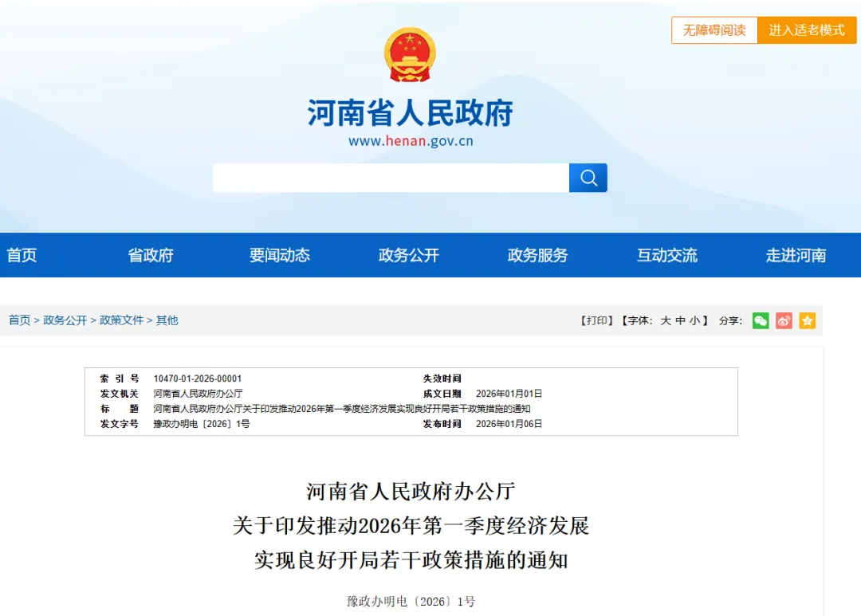Click the document number 豫政办明电 in info table
This screenshot has height=616, width=861.
pyautogui.click(x=202, y=424)
